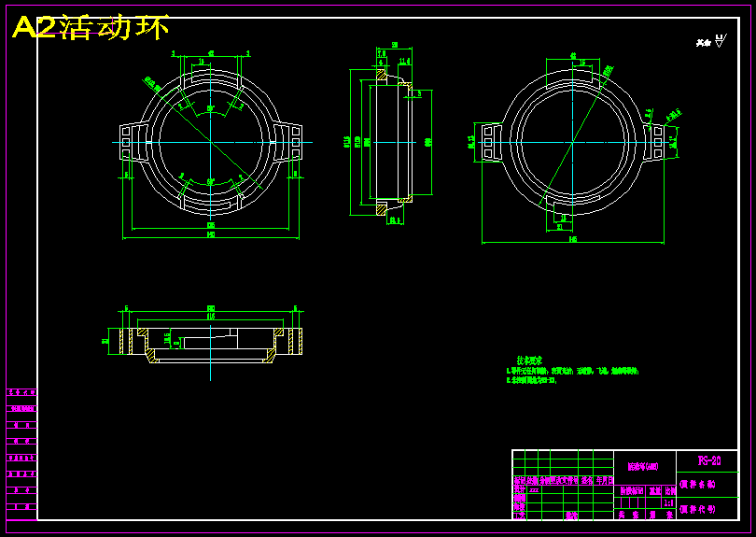This screenshot has height=537, width=756.
Task: Select the first technical requirement line
Action: (572, 371)
